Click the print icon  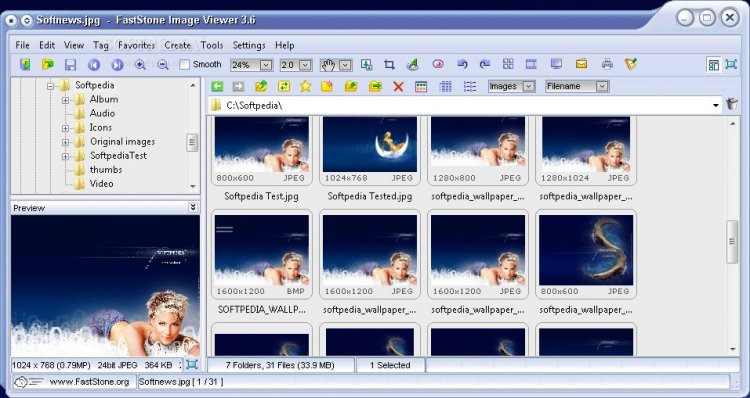point(607,64)
